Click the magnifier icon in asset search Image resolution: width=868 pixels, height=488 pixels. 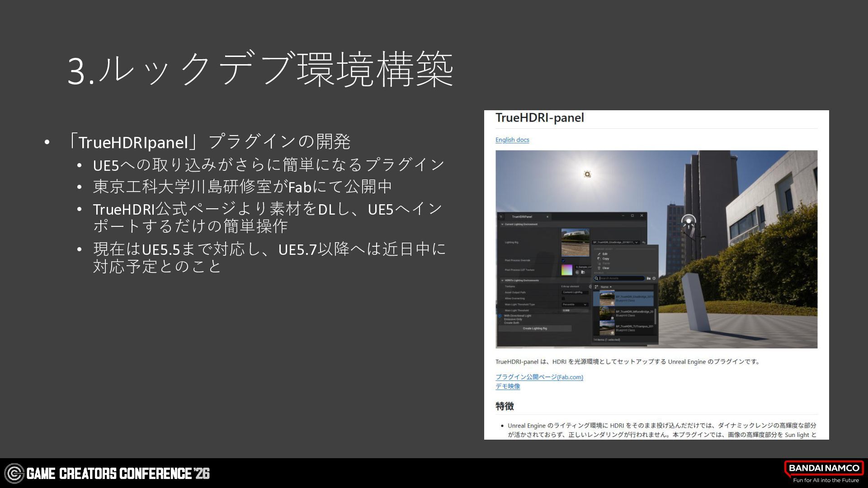596,278
